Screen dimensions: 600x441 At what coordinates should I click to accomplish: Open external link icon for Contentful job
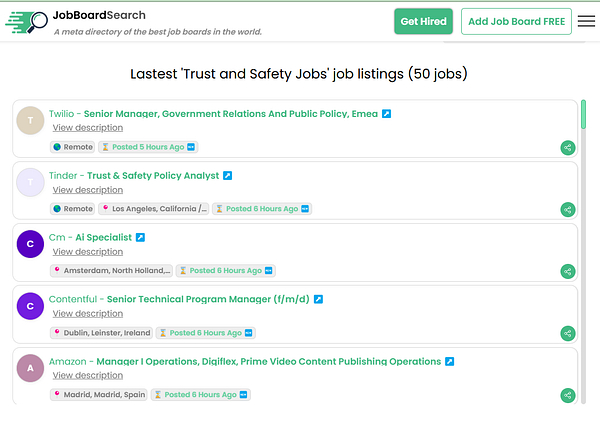click(318, 299)
